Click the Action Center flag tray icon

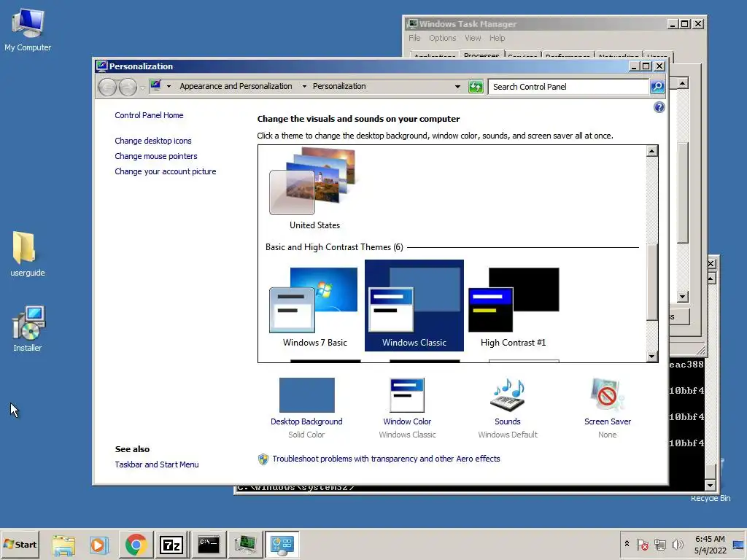(642, 545)
